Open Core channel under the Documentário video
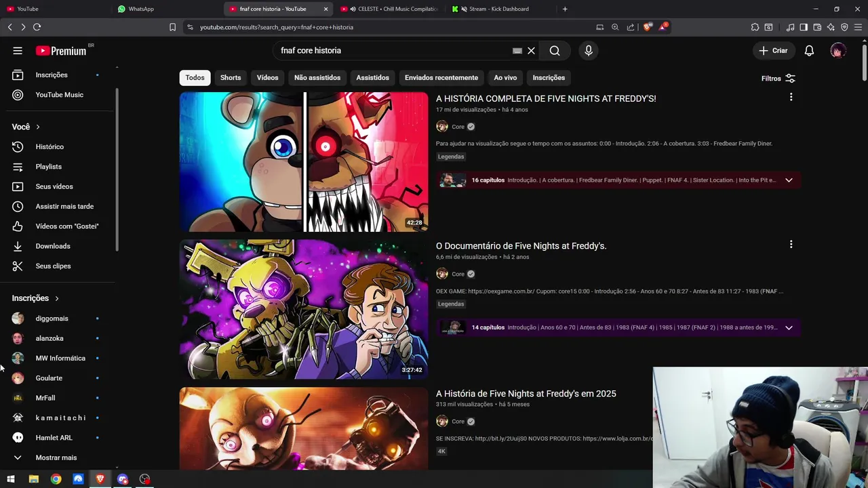Image resolution: width=868 pixels, height=488 pixels. [x=458, y=274]
